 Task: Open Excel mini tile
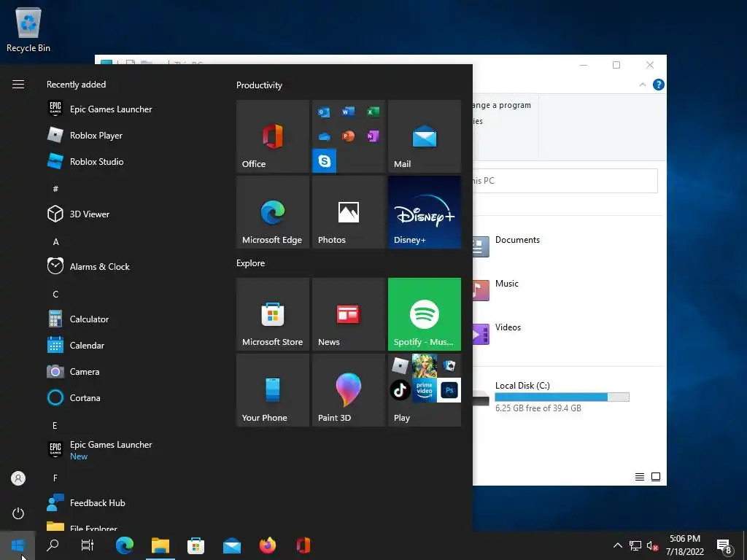(x=373, y=112)
